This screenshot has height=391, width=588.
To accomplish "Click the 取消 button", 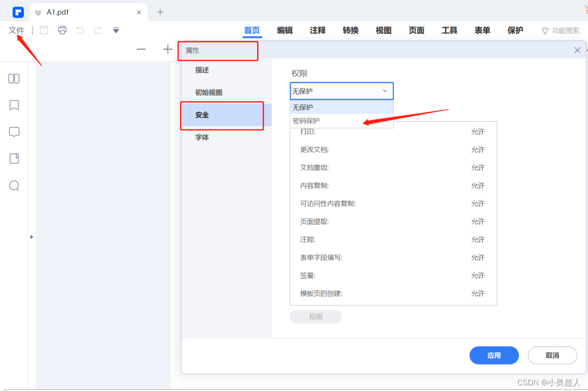I will point(552,355).
